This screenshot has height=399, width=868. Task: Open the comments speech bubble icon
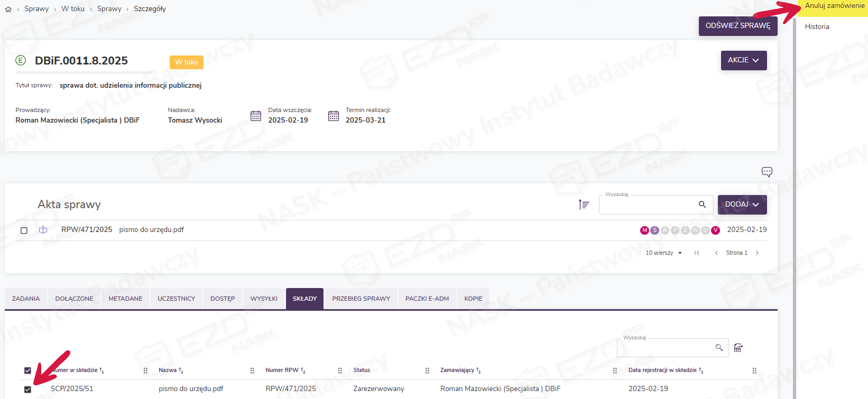767,172
